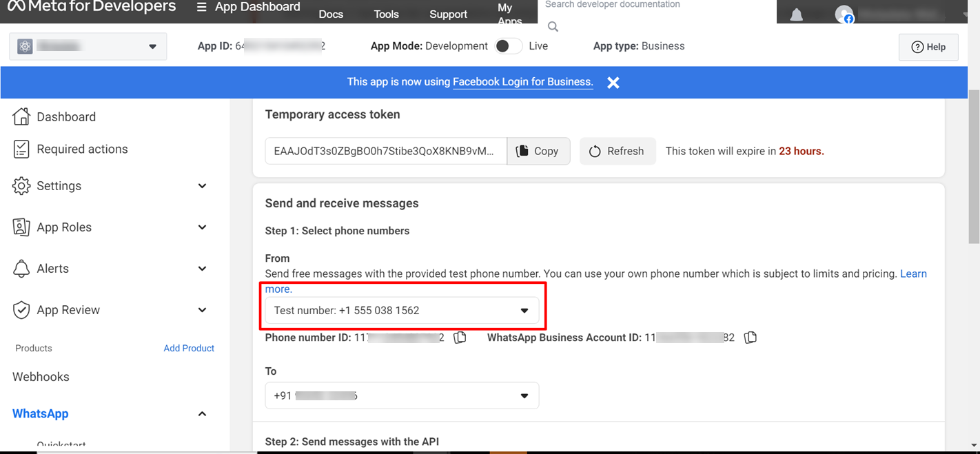Copy the Phone number ID
The image size is (980, 454).
460,338
